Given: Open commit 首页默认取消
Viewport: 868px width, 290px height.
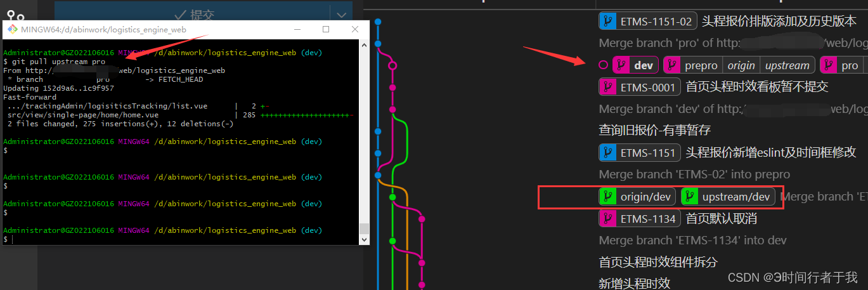Looking at the screenshot, I should pos(721,219).
